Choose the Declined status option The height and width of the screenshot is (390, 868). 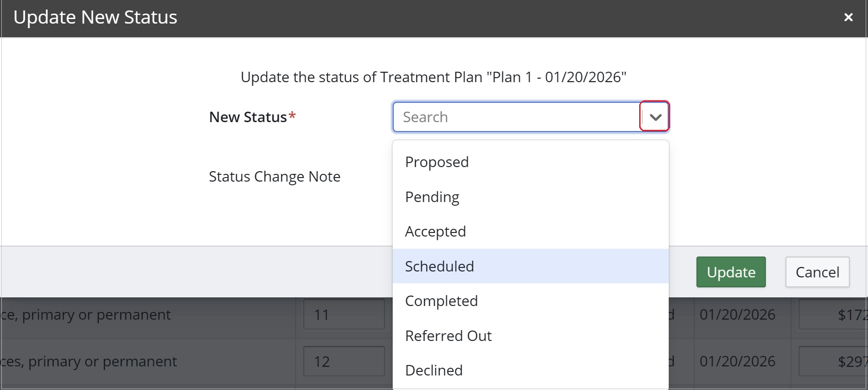tap(434, 370)
